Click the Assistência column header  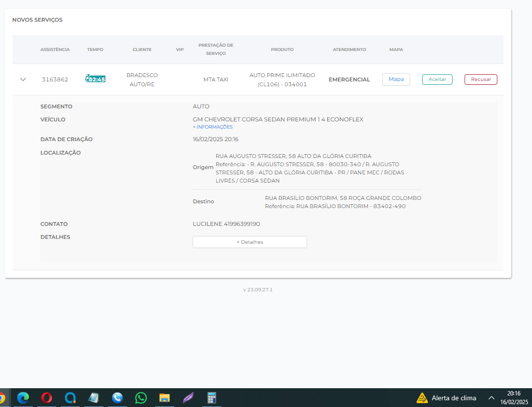tap(55, 50)
